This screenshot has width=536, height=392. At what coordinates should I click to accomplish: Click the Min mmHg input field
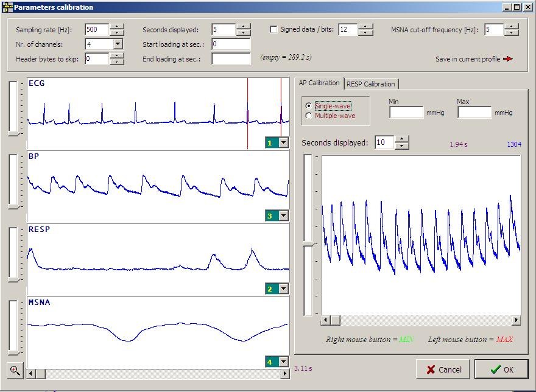(x=406, y=113)
